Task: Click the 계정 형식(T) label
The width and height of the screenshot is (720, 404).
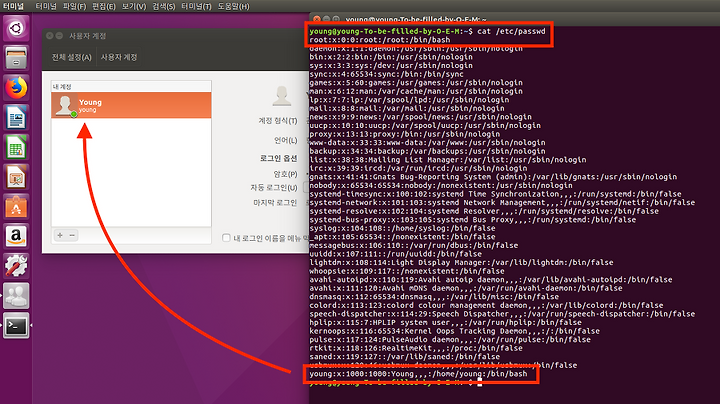Action: coord(277,121)
